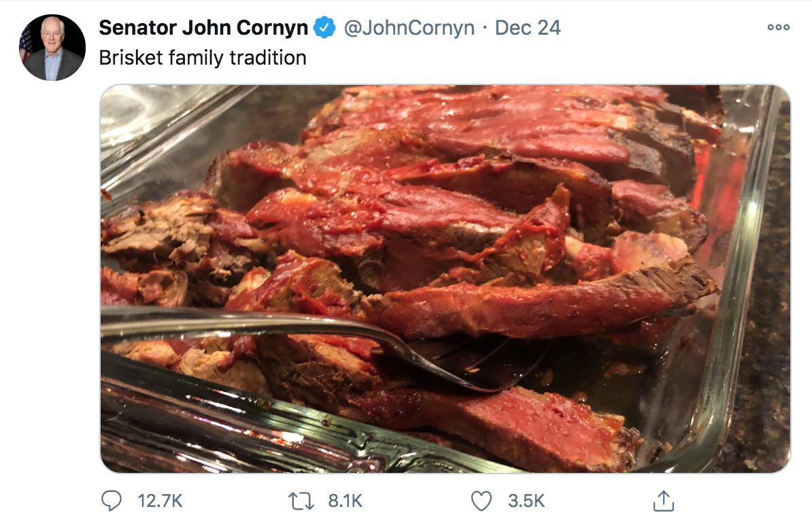
Task: Open Senator John Cornyn's profile picture
Action: (52, 47)
